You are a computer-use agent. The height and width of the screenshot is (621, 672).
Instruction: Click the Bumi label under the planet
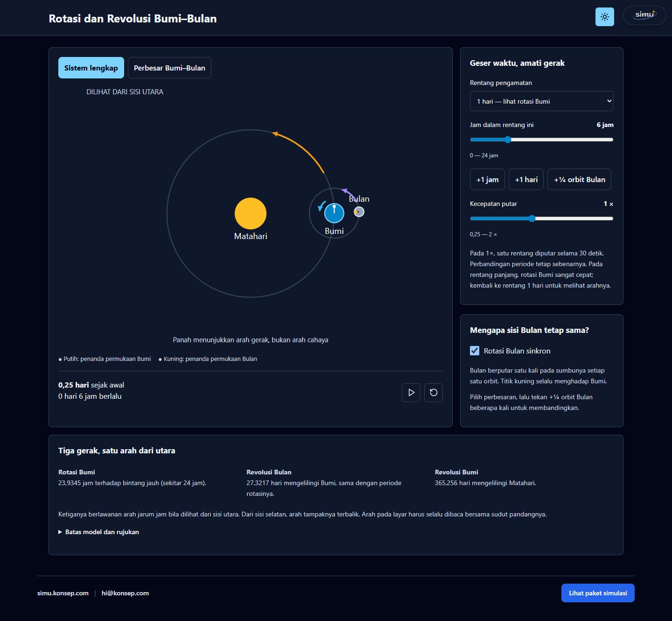(334, 231)
